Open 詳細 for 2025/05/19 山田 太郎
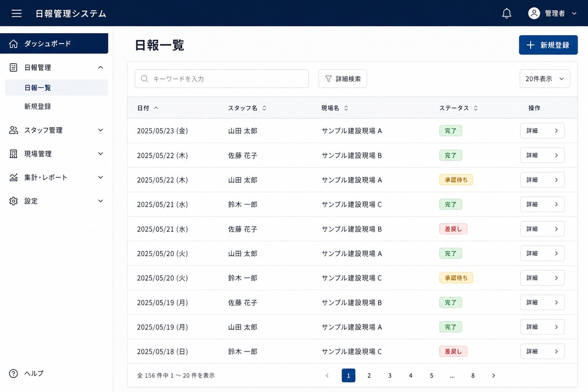This screenshot has height=392, width=588. click(x=542, y=327)
